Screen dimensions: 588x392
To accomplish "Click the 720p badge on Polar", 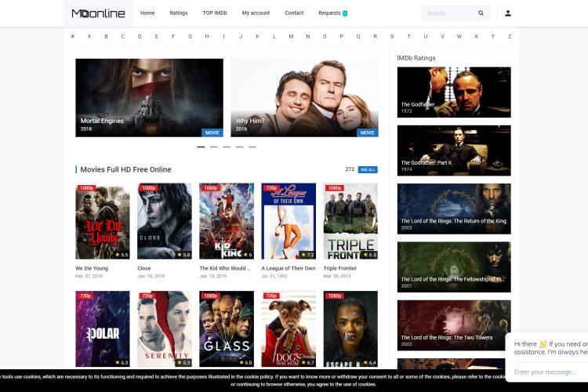I will [85, 296].
